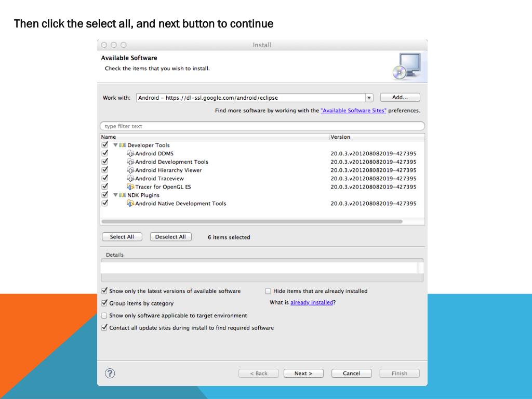Toggle Show only the latest versions checkbox
This screenshot has width=532, height=399.
pos(104,291)
